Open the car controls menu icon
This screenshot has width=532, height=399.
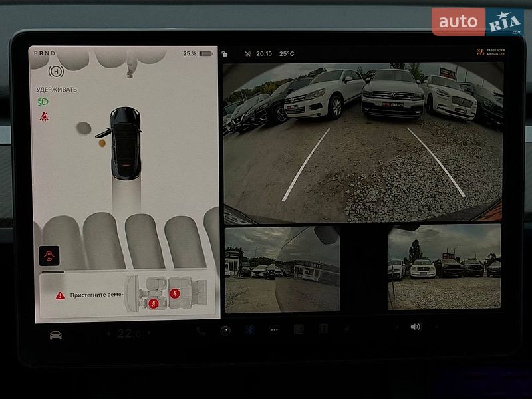pos(56,335)
